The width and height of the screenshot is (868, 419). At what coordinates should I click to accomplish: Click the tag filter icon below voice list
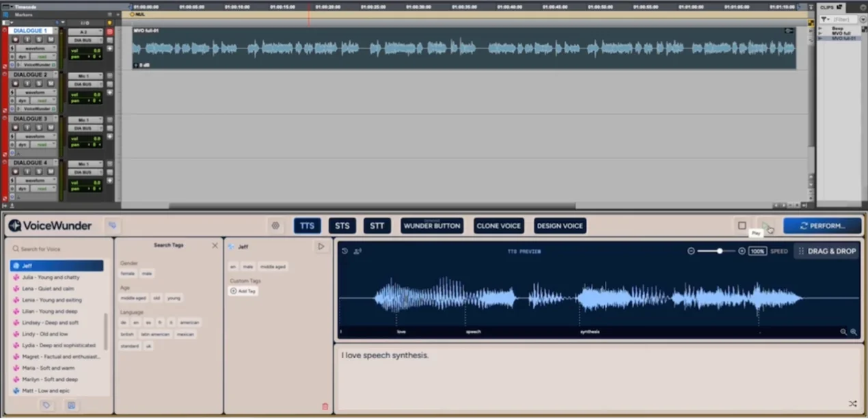46,405
